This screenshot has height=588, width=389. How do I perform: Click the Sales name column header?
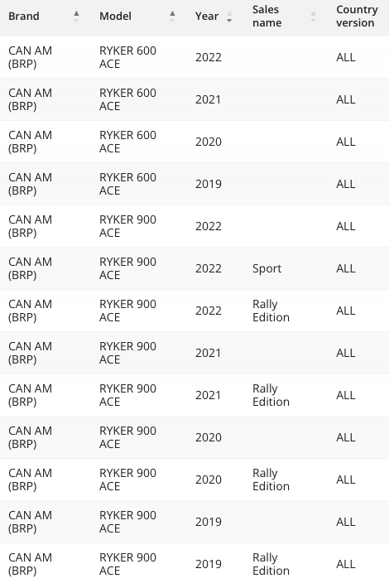point(267,16)
